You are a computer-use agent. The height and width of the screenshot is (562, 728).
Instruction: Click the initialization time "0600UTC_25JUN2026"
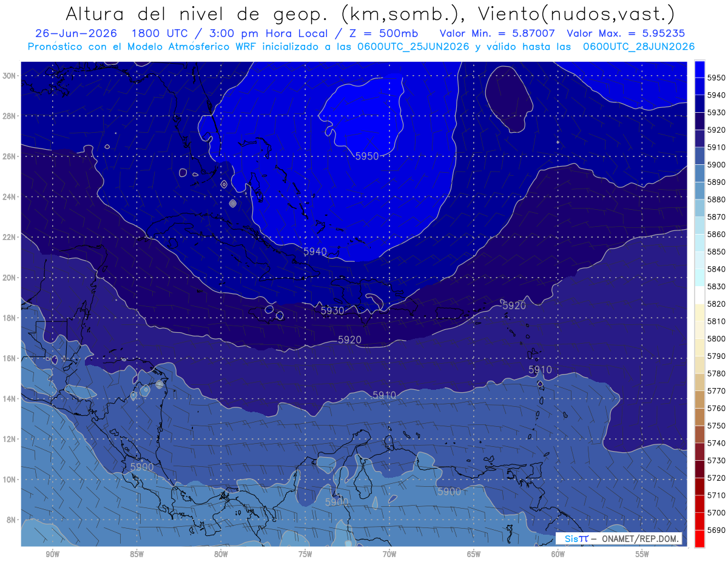click(x=413, y=47)
